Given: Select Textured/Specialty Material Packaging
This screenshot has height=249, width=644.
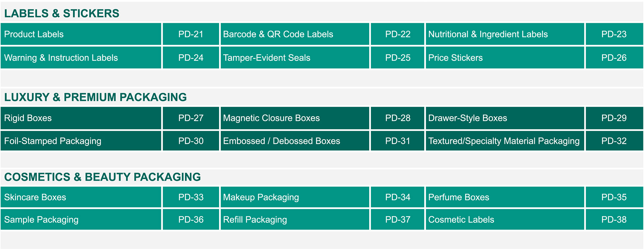Looking at the screenshot, I should tap(504, 141).
